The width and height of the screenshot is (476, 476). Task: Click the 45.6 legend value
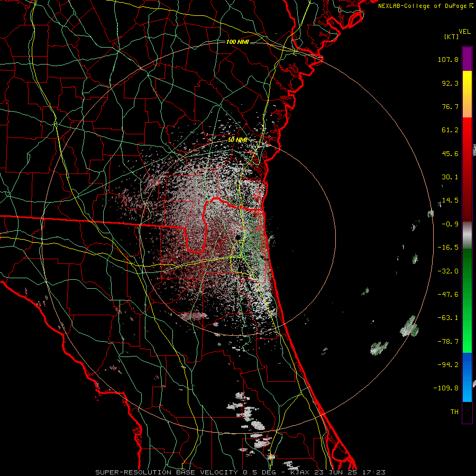point(450,153)
